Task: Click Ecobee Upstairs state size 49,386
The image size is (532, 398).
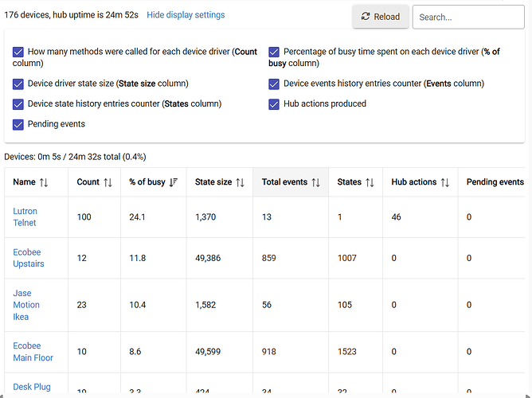Action: pyautogui.click(x=208, y=258)
